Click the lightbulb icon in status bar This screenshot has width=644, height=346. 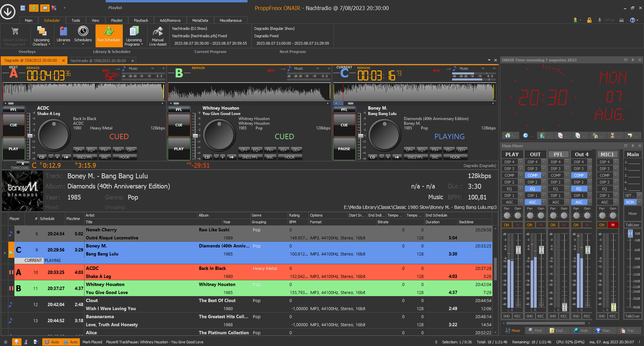click(16, 342)
